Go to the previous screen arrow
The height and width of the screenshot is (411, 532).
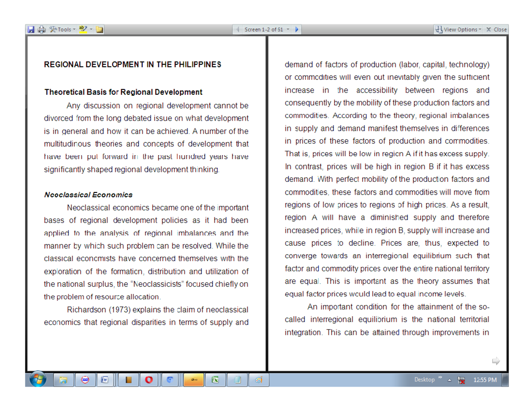click(238, 30)
